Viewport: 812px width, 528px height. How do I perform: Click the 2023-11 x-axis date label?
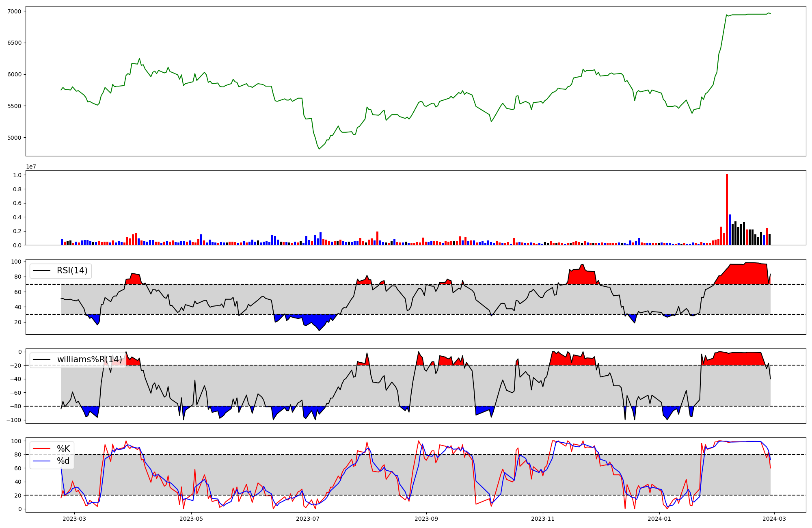tap(543, 519)
